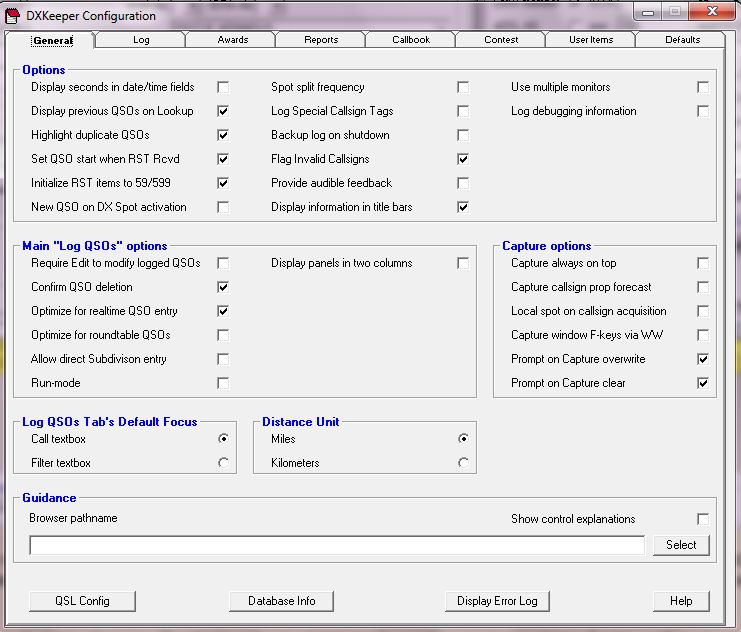This screenshot has height=632, width=741.
Task: Check Capture callsign prop forecast
Action: coord(703,287)
